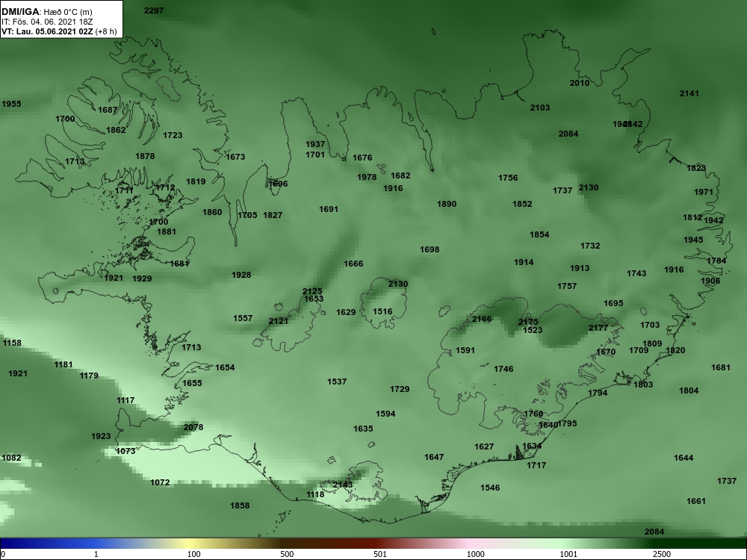747x560 pixels.
Task: Click the 1691 value
Action: pyautogui.click(x=329, y=209)
